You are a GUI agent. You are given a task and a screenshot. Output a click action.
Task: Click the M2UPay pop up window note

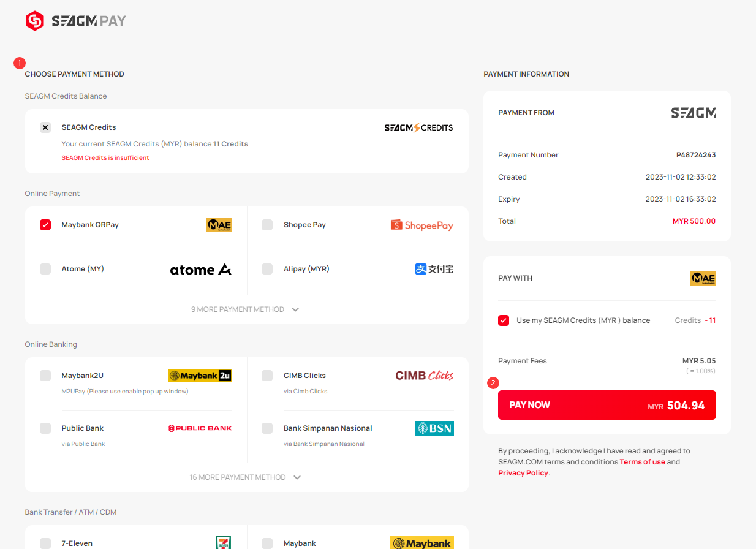tap(125, 392)
